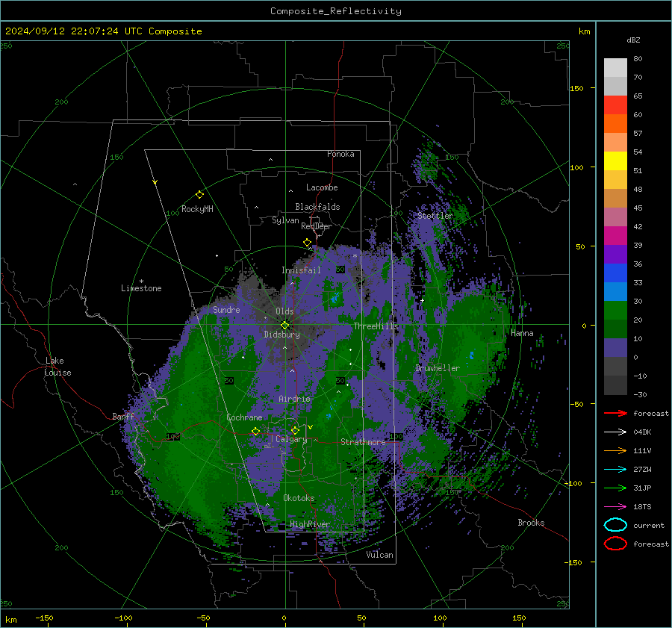Click the Cochrane town label
672x628 pixels.
coord(244,417)
